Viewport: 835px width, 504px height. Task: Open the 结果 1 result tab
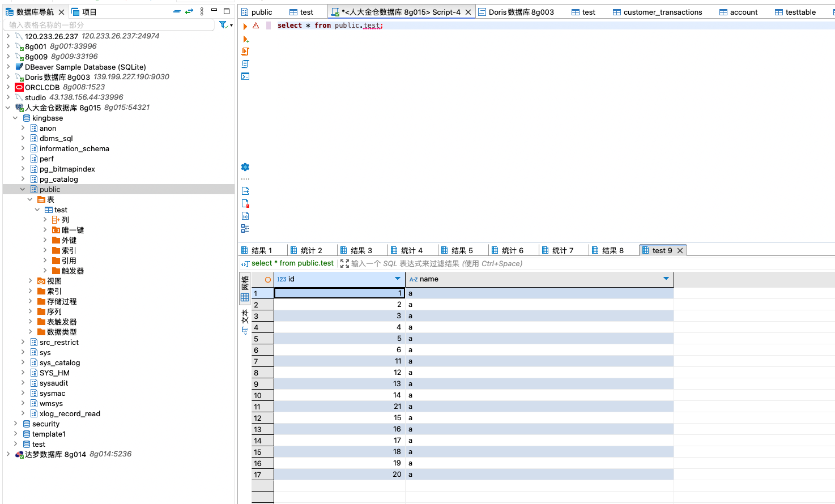[257, 250]
